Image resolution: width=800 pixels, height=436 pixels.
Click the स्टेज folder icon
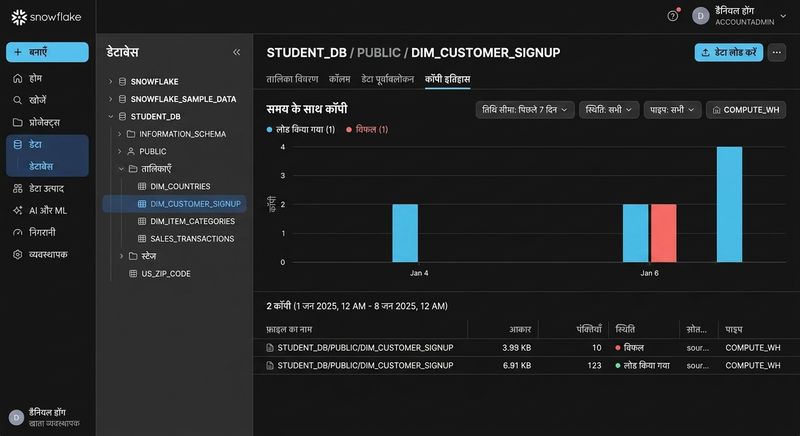point(133,256)
